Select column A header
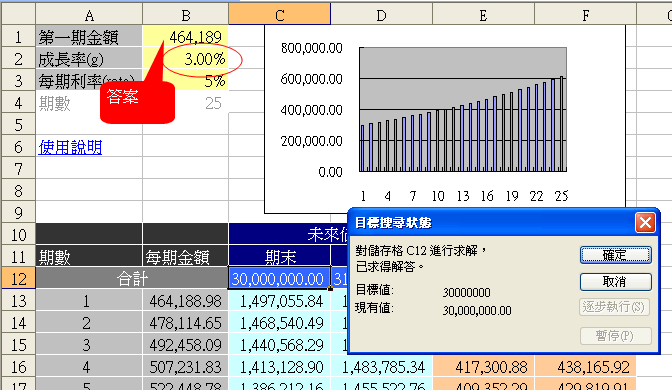This screenshot has height=390, width=672. point(89,15)
